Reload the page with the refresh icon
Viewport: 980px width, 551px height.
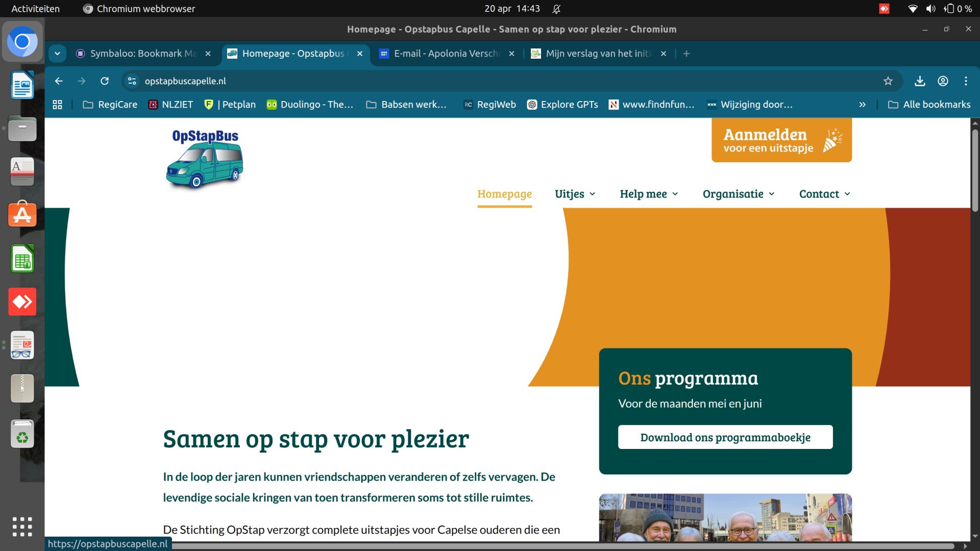(x=105, y=81)
